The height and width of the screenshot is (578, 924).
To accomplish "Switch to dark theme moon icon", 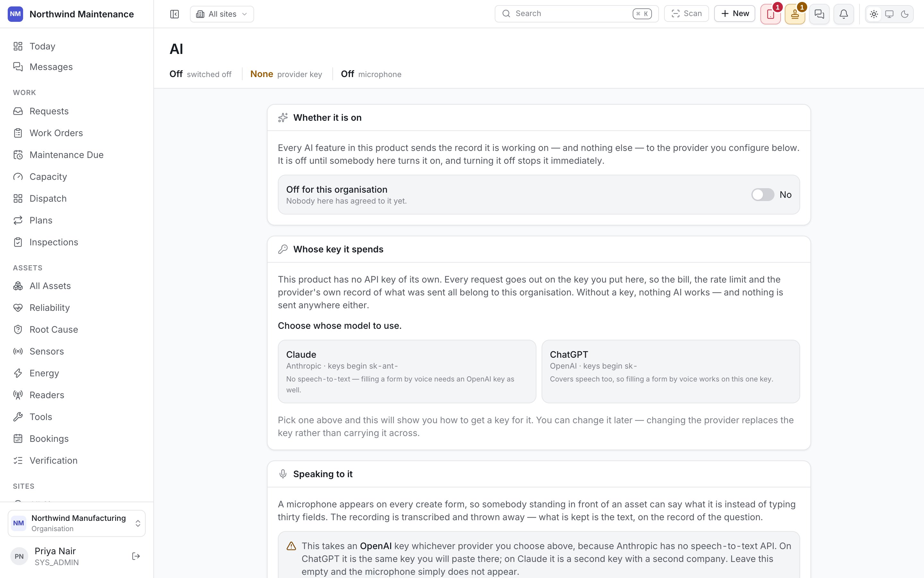I will [904, 14].
